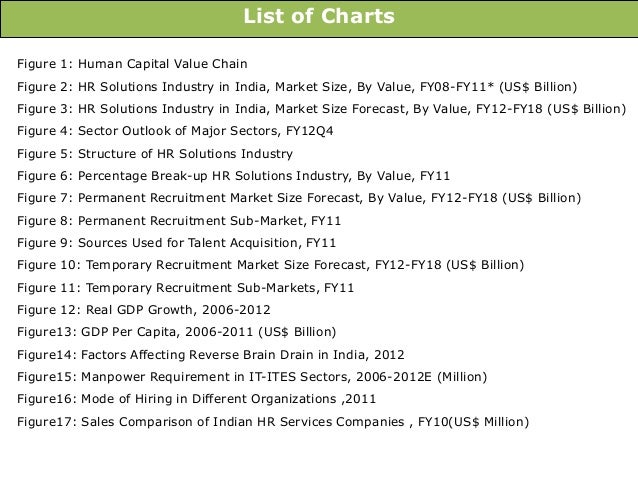Viewport: 638px width, 479px height.
Task: Click the word Charts in the title
Action: coord(358,16)
